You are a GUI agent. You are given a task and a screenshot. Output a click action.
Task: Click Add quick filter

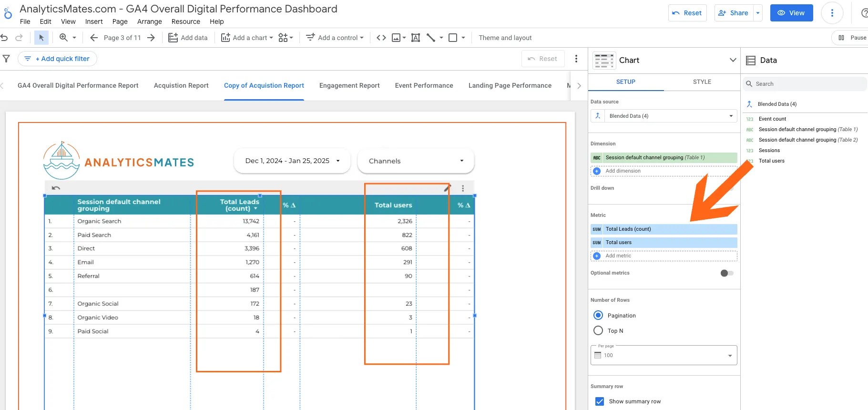click(57, 59)
